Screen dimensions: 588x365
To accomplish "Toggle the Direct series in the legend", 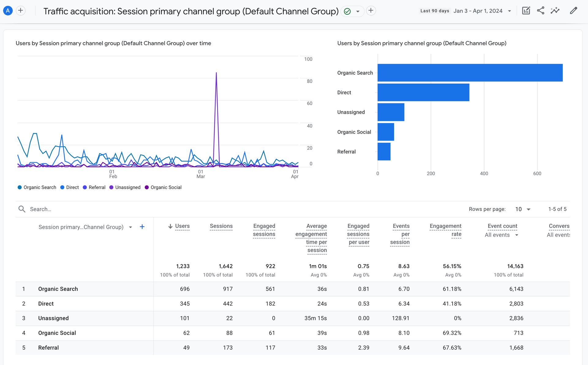I will point(69,187).
